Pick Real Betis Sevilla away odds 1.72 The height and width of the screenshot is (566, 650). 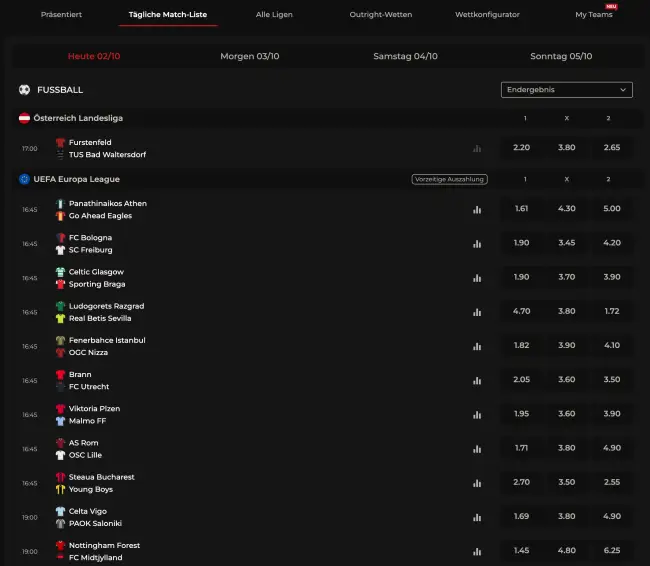click(612, 311)
